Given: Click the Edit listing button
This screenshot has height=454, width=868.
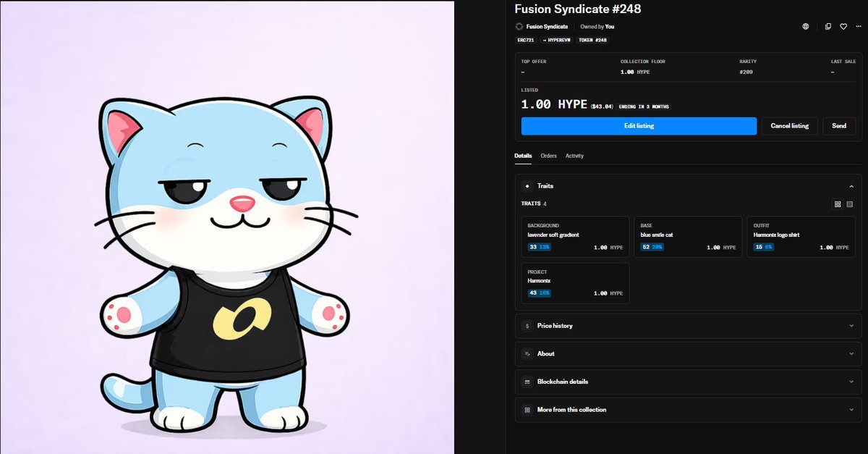Looking at the screenshot, I should (x=639, y=126).
